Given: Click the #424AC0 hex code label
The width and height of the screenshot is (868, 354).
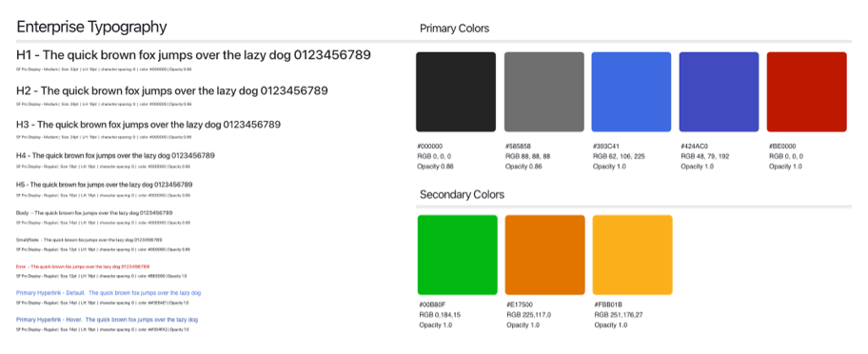Looking at the screenshot, I should [694, 147].
